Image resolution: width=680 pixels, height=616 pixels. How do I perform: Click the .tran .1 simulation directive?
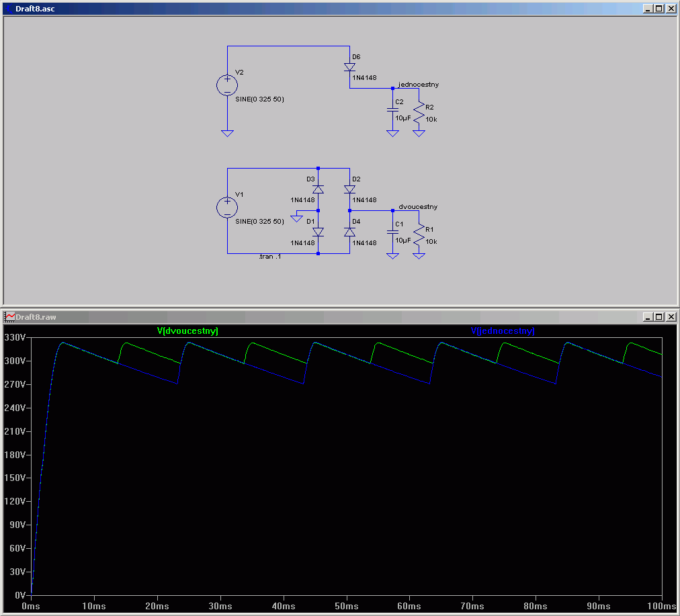point(269,257)
